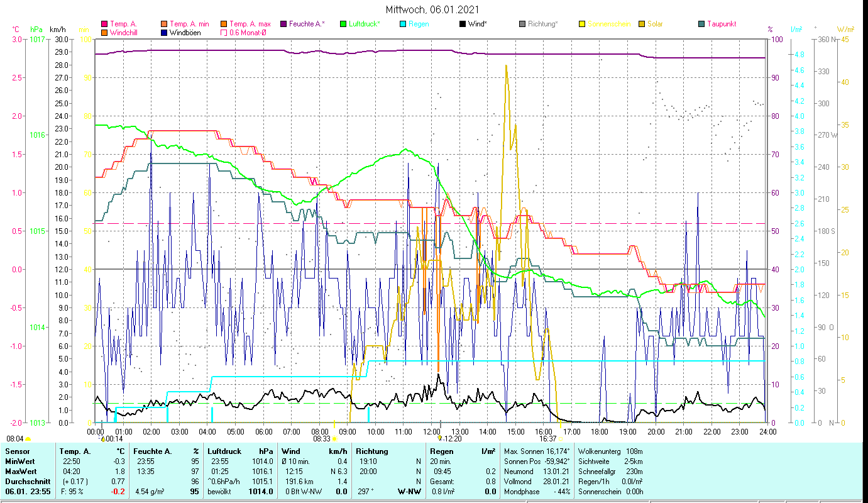This screenshot has height=503, width=868.
Task: Click the pink Temp. A. legend square
Action: 105,25
